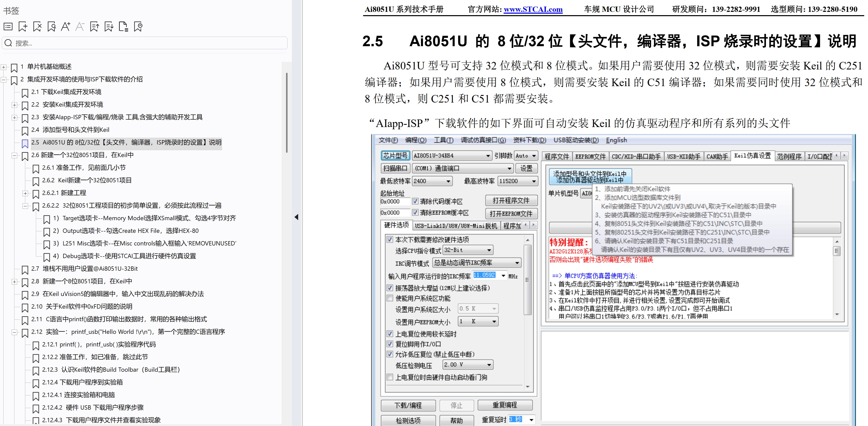Toggle 允许低压复位(禁止低压中断) checkbox
The height and width of the screenshot is (426, 868).
click(x=390, y=354)
